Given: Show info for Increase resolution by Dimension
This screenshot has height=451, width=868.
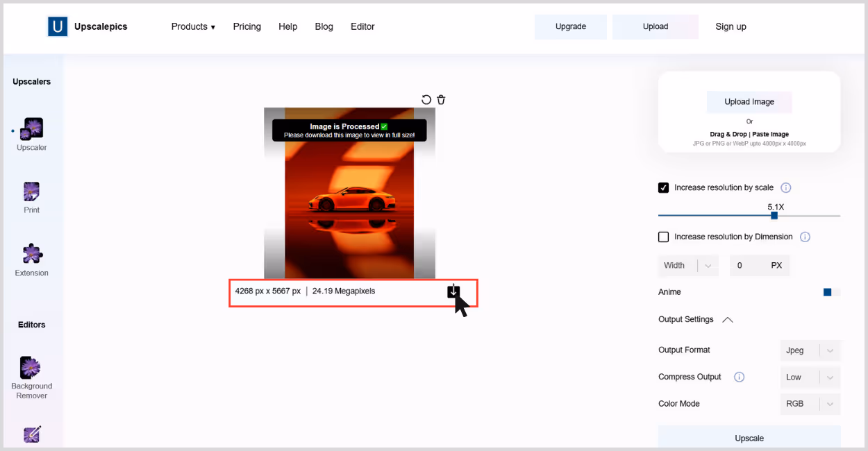Looking at the screenshot, I should pos(805,237).
